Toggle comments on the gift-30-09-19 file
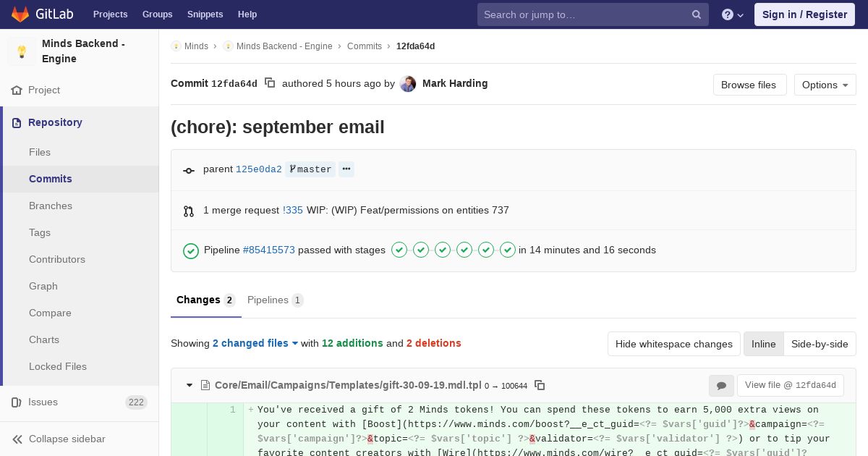Viewport: 868px width, 456px height. pyautogui.click(x=721, y=386)
